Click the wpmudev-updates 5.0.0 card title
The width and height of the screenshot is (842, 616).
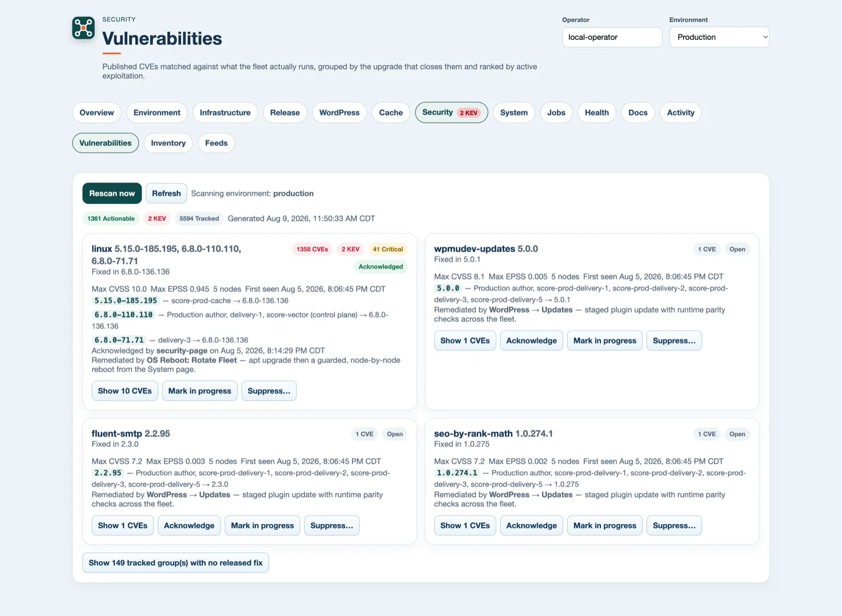coord(486,249)
